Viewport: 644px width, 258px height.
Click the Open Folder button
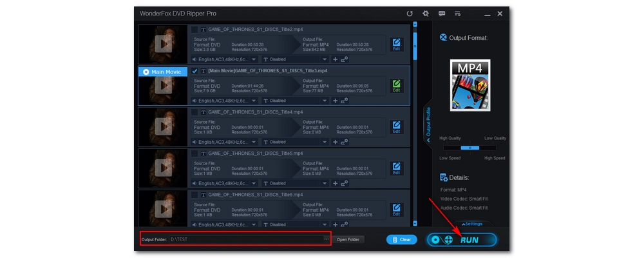pos(348,239)
